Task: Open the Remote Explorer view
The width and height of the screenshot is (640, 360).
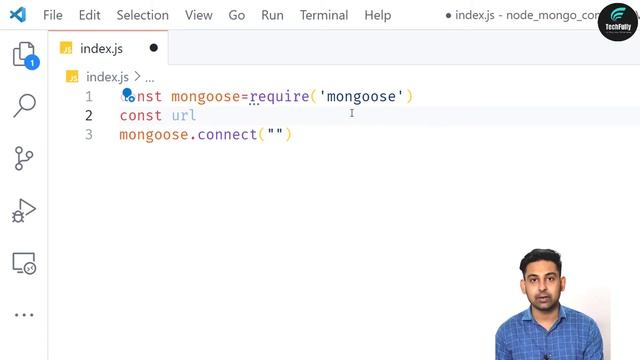Action: [x=24, y=263]
